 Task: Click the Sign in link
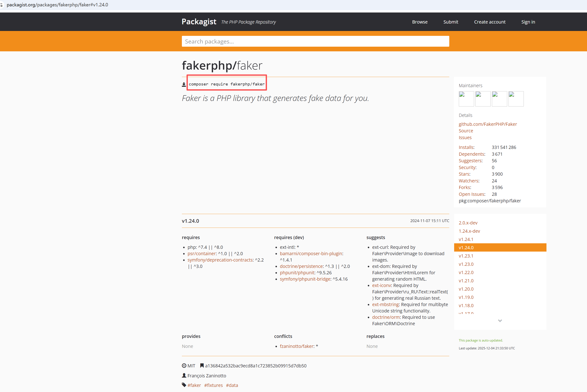(528, 22)
